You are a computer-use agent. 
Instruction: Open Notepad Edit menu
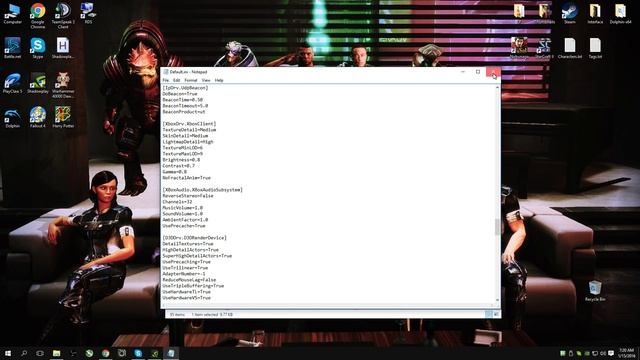(x=176, y=80)
